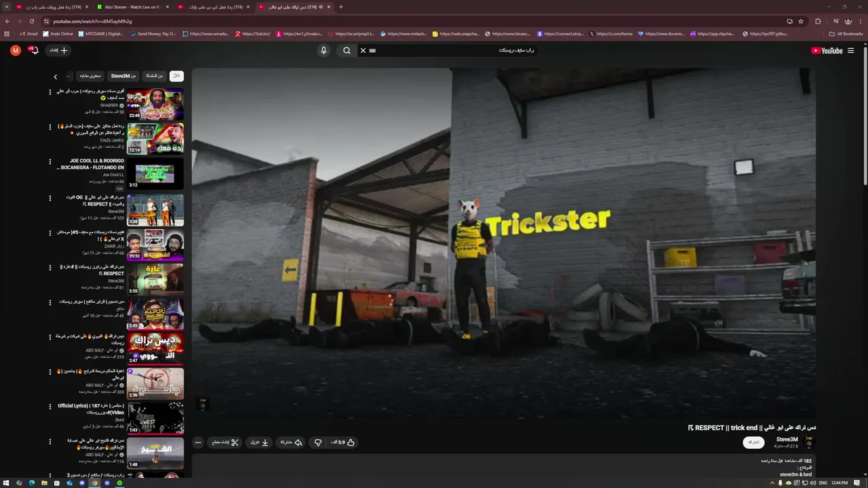The image size is (868, 488).
Task: Go to the YouTube home logo
Action: point(827,50)
